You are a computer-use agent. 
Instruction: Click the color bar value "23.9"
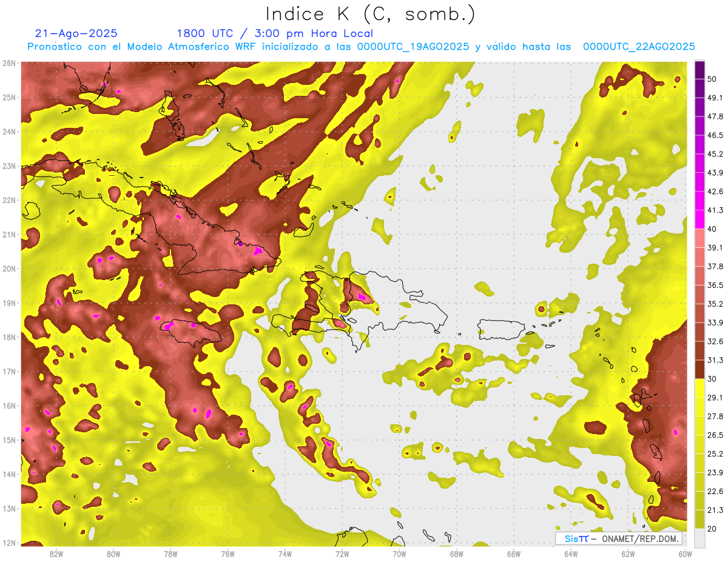click(x=715, y=473)
